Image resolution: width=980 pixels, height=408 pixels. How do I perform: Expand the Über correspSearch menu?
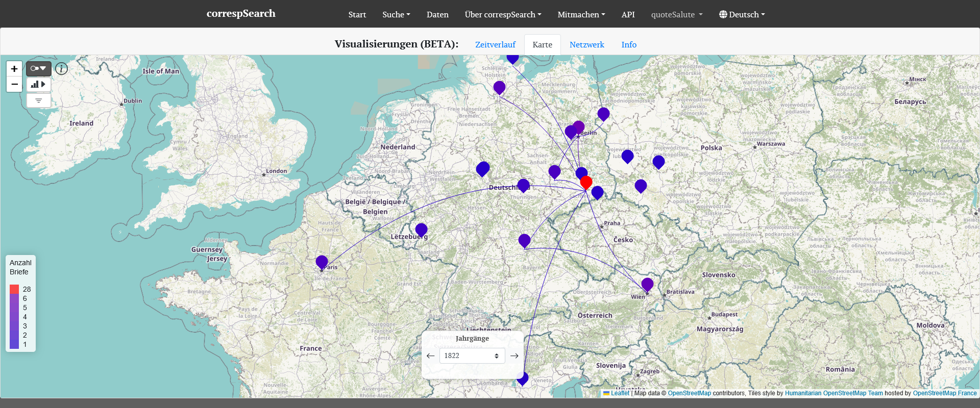pyautogui.click(x=503, y=14)
